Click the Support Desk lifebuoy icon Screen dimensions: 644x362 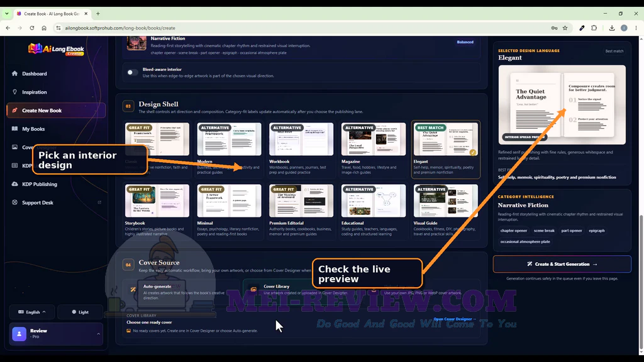click(15, 203)
